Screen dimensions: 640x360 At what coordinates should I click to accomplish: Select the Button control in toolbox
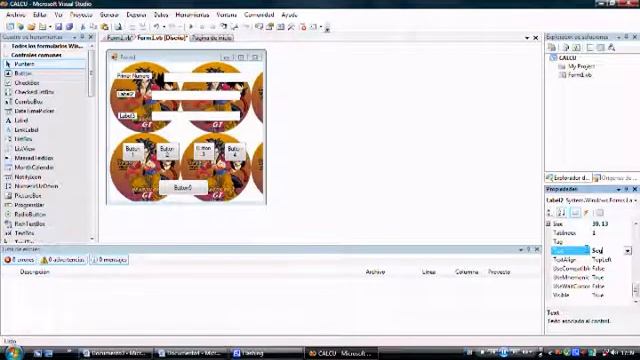[x=44, y=73]
